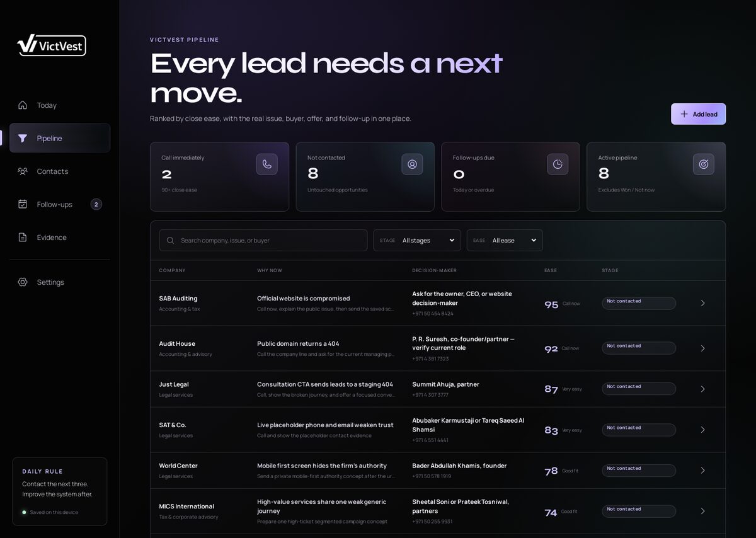Click the person icon on Not contacted card
The width and height of the screenshot is (756, 538).
point(413,164)
